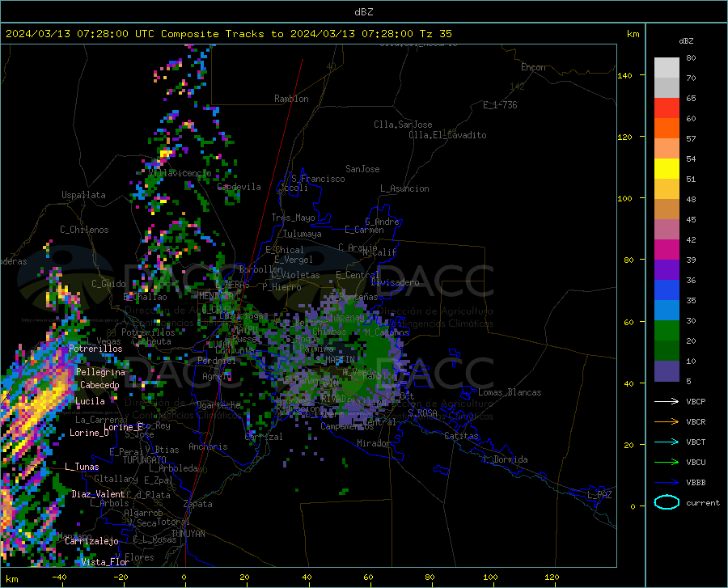Click the Ramblon map label

pos(291,99)
